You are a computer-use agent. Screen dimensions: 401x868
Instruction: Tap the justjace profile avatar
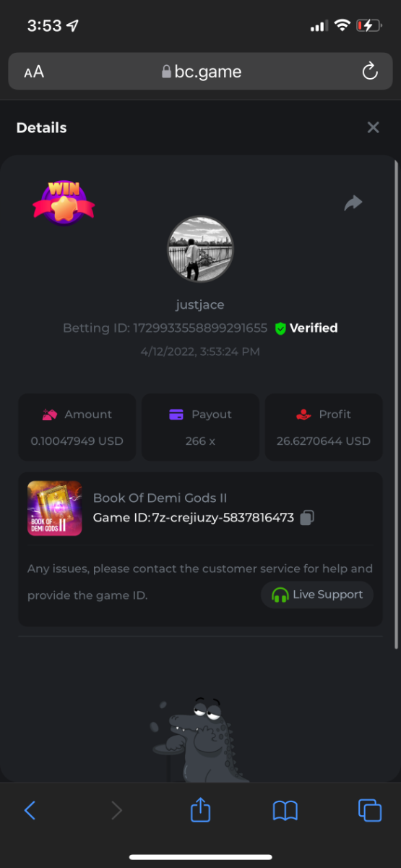pos(200,250)
